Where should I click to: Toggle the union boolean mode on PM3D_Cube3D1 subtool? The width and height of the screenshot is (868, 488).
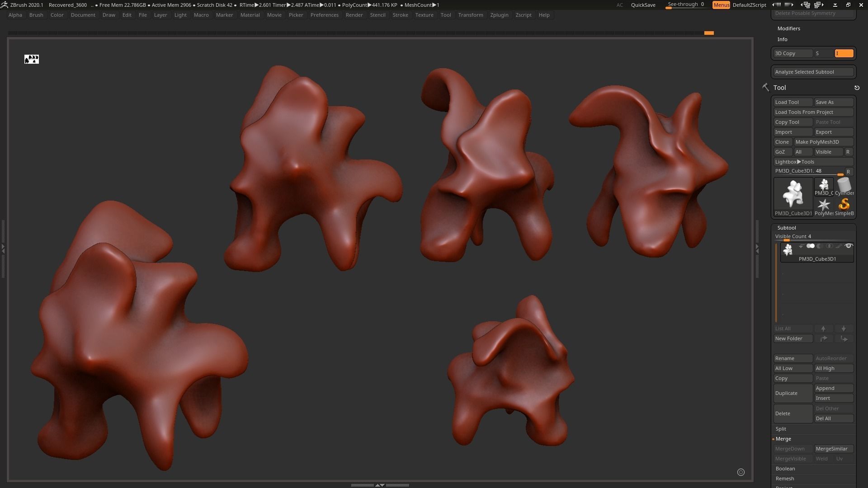[x=811, y=246]
